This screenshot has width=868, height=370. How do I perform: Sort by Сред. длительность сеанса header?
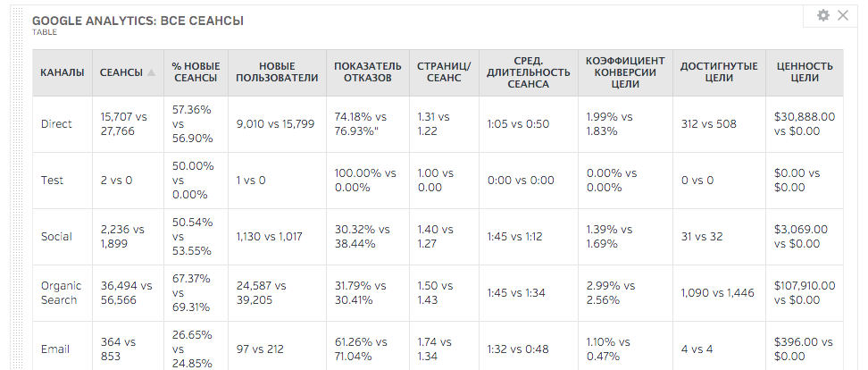[x=529, y=72]
